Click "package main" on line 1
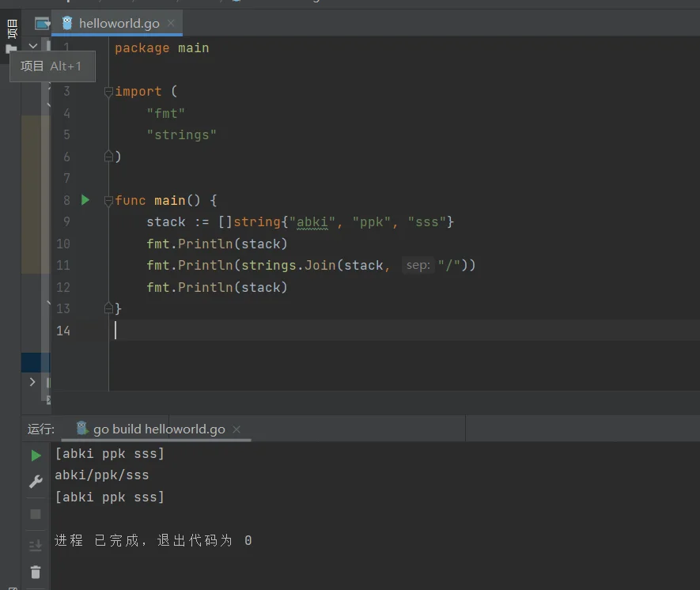700x590 pixels. click(x=162, y=48)
